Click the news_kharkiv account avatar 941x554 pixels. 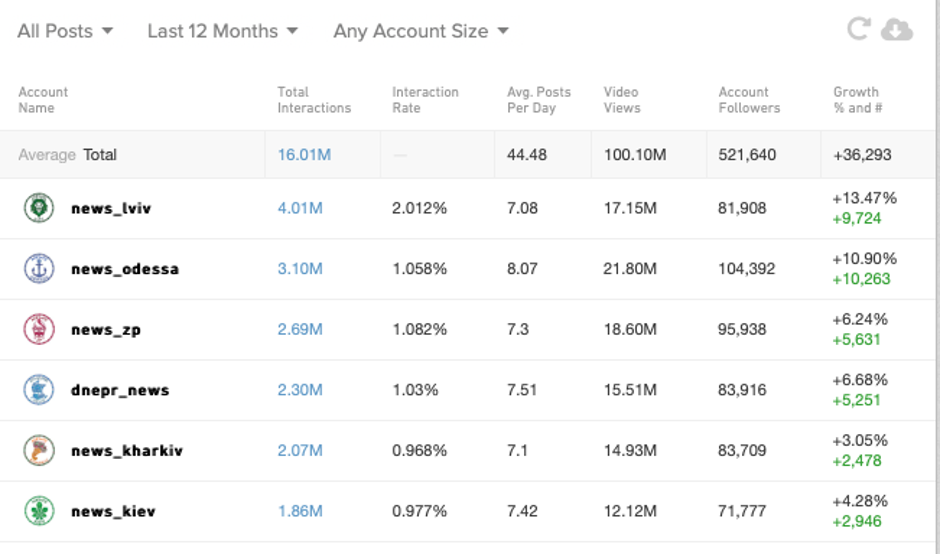point(39,450)
